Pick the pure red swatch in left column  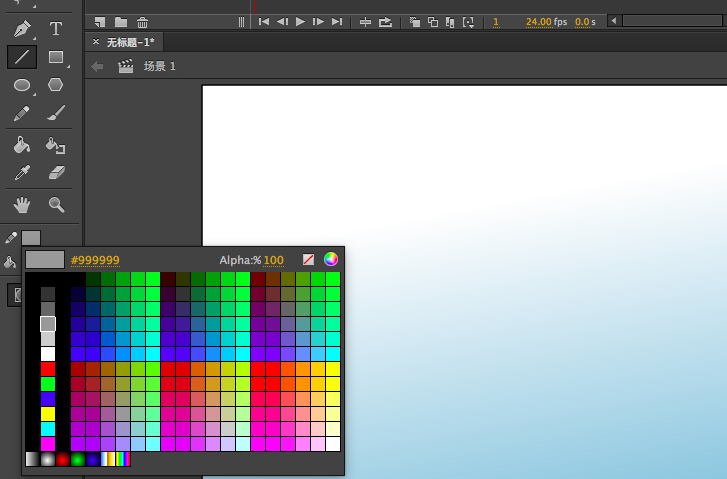48,369
